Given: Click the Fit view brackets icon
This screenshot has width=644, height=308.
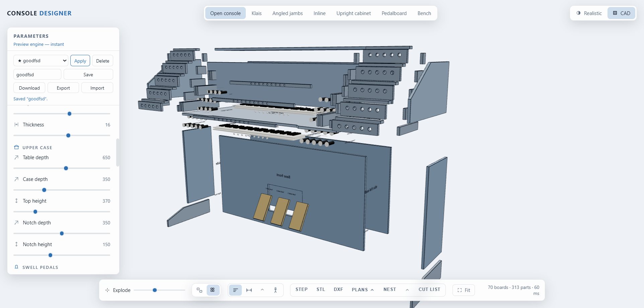Looking at the screenshot, I should pyautogui.click(x=459, y=290).
